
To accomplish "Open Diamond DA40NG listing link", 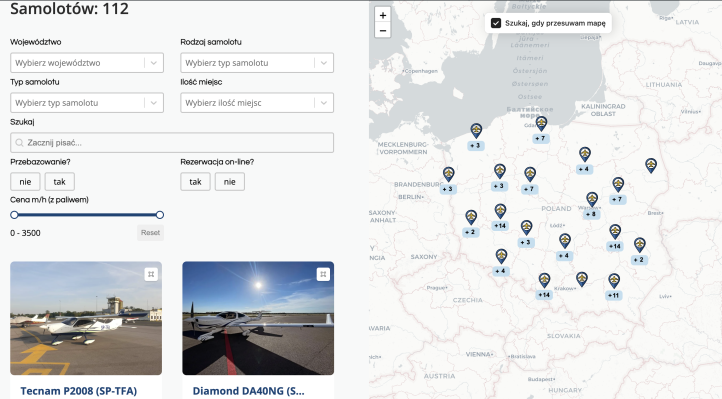I will click(249, 391).
